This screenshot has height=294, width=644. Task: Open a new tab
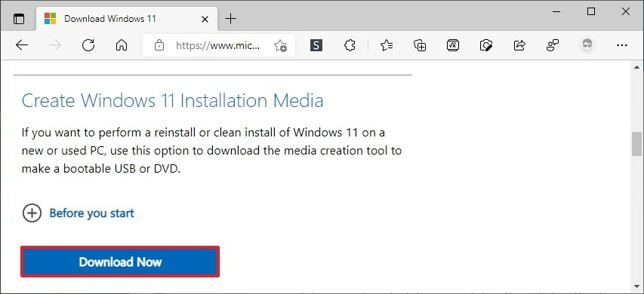tap(231, 18)
